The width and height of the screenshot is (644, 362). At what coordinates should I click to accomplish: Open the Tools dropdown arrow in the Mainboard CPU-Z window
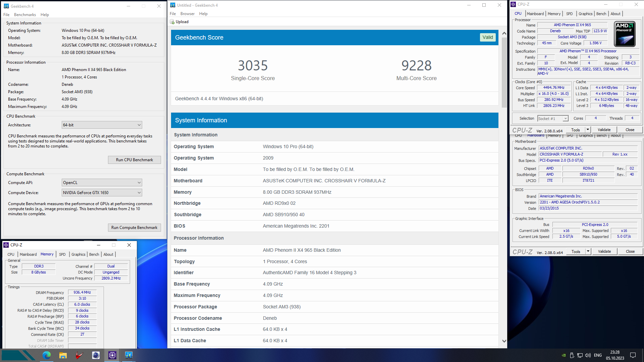(588, 251)
